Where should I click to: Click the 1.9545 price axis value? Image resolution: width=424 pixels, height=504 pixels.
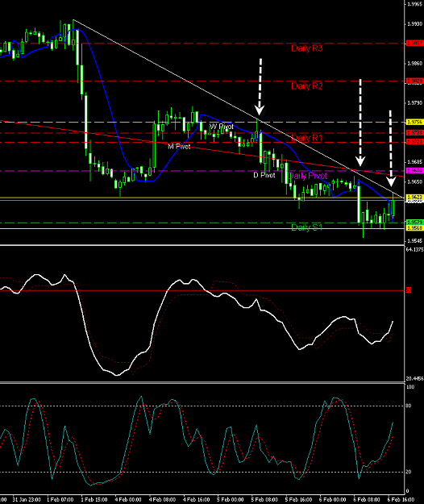tap(414, 241)
